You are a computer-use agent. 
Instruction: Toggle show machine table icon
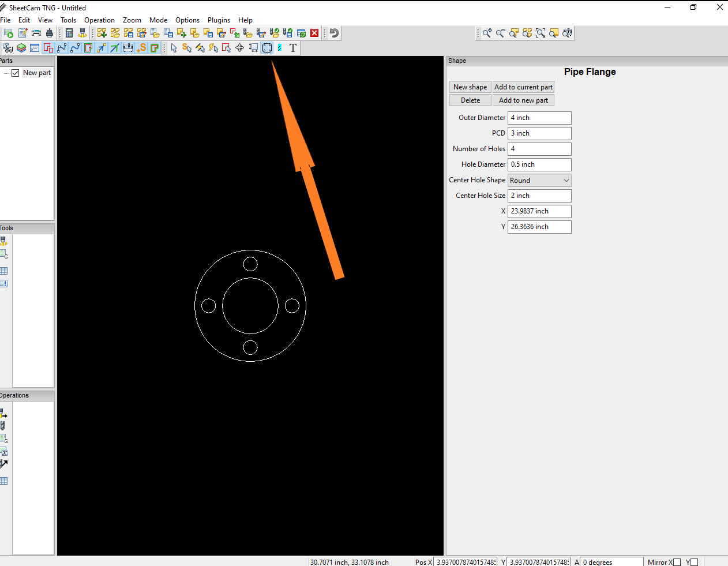point(127,48)
